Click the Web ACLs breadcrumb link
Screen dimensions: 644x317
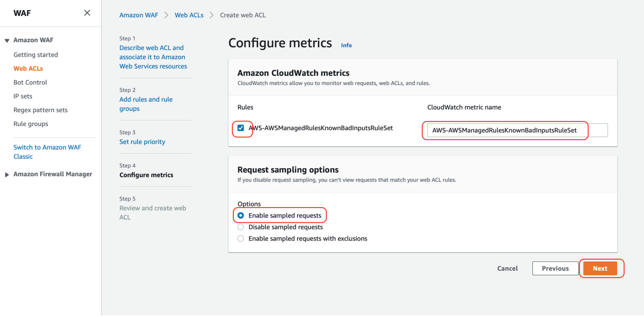pyautogui.click(x=189, y=15)
